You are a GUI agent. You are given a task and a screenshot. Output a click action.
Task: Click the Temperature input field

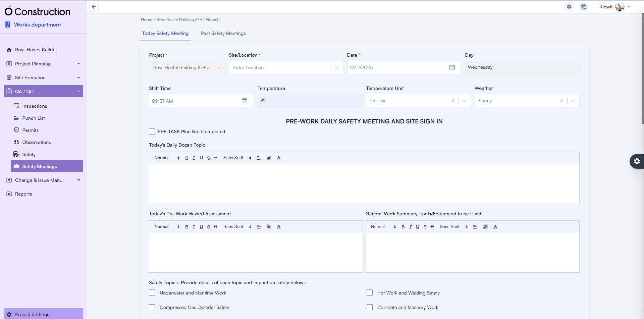click(x=310, y=101)
